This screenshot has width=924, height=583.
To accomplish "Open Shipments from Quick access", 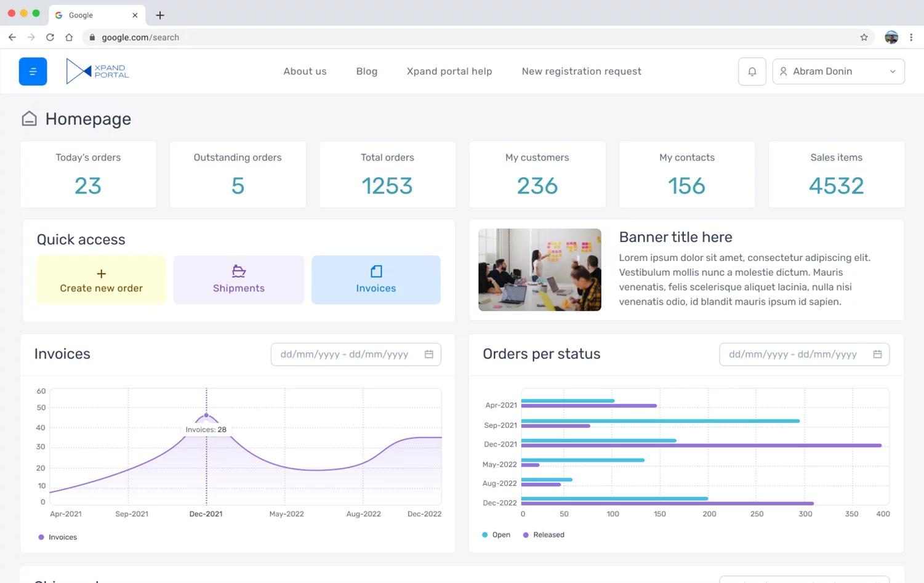I will coord(238,280).
